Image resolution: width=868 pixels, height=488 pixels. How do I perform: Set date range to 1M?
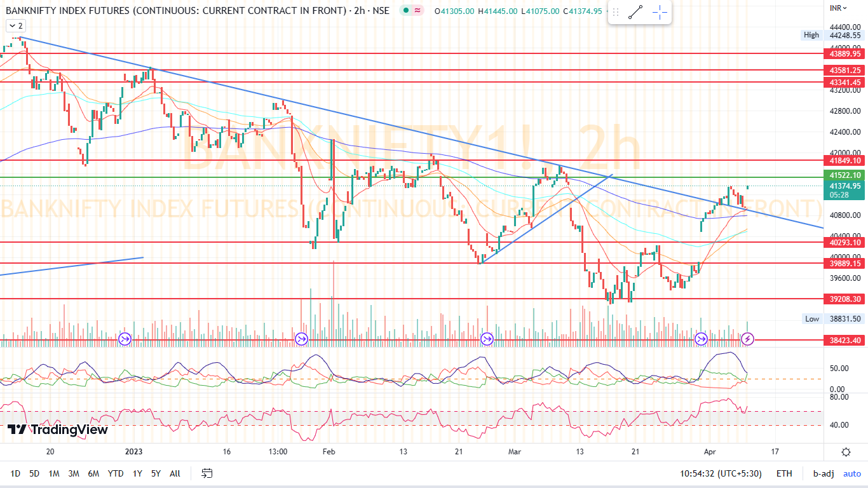[54, 473]
